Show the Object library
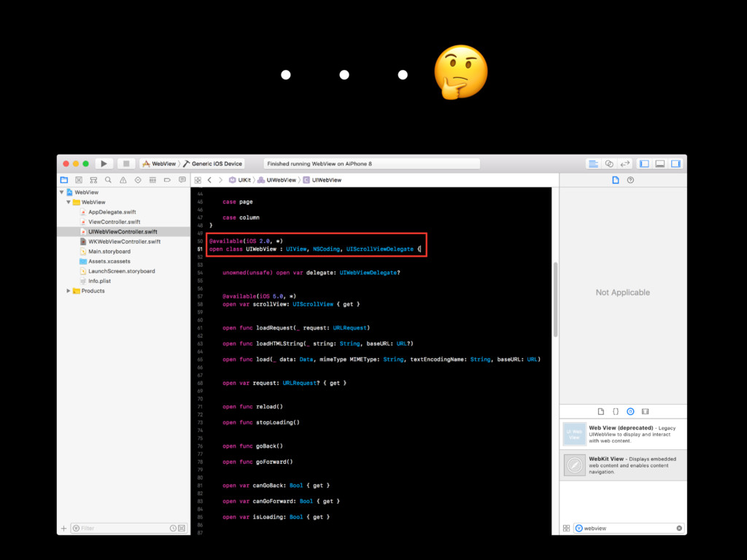The height and width of the screenshot is (560, 747). coord(630,411)
